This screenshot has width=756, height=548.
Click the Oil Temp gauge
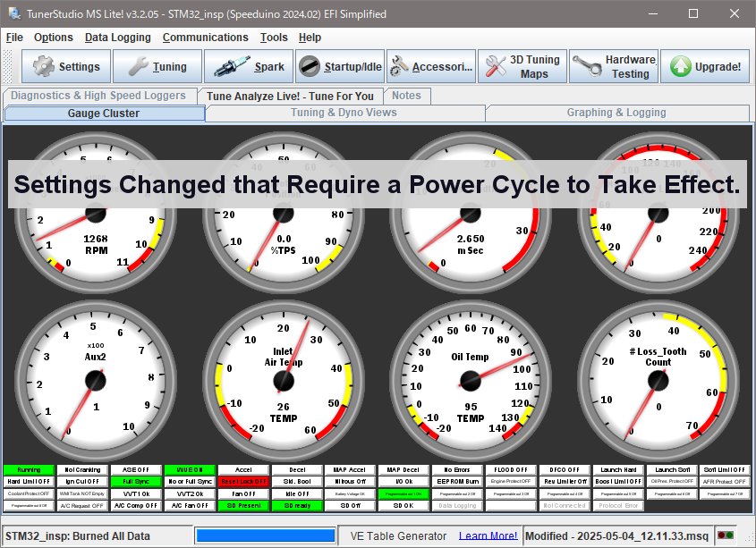(x=470, y=381)
